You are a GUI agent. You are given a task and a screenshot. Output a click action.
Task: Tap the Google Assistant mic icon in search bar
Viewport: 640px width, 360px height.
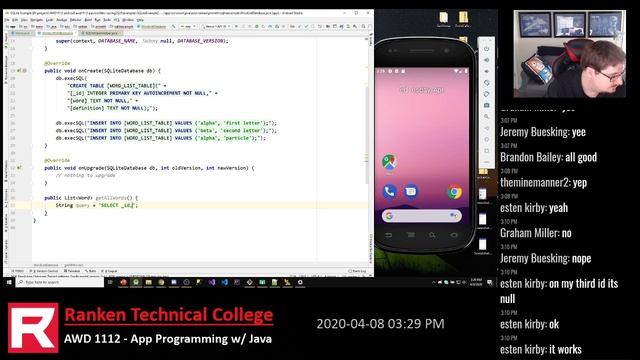[x=453, y=216]
